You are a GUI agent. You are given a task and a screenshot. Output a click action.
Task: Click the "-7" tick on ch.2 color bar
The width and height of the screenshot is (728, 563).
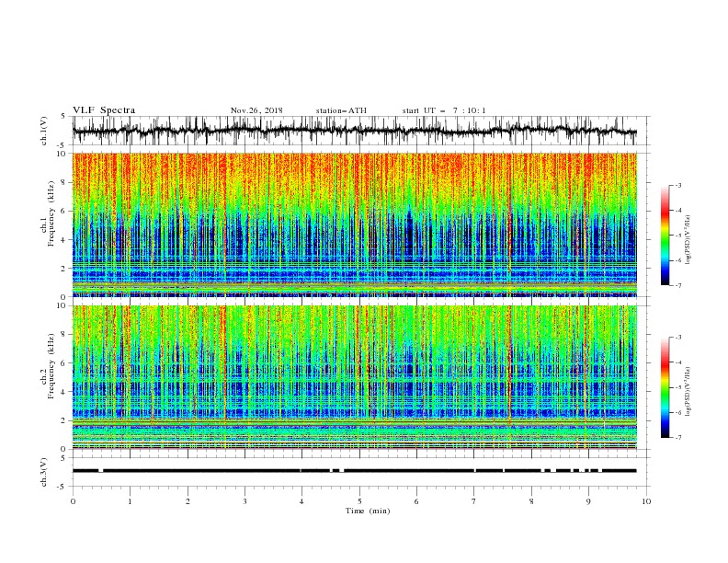pos(678,437)
